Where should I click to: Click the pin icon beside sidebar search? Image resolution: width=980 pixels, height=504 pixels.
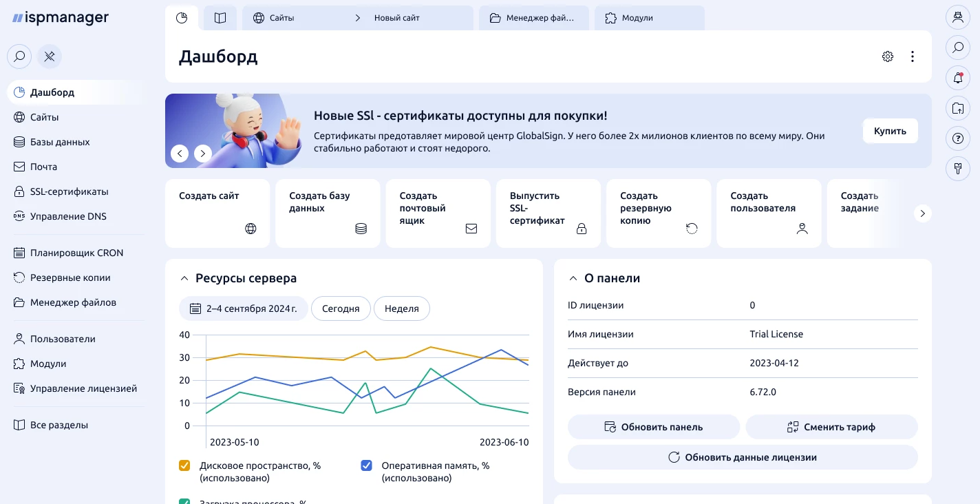pos(50,56)
